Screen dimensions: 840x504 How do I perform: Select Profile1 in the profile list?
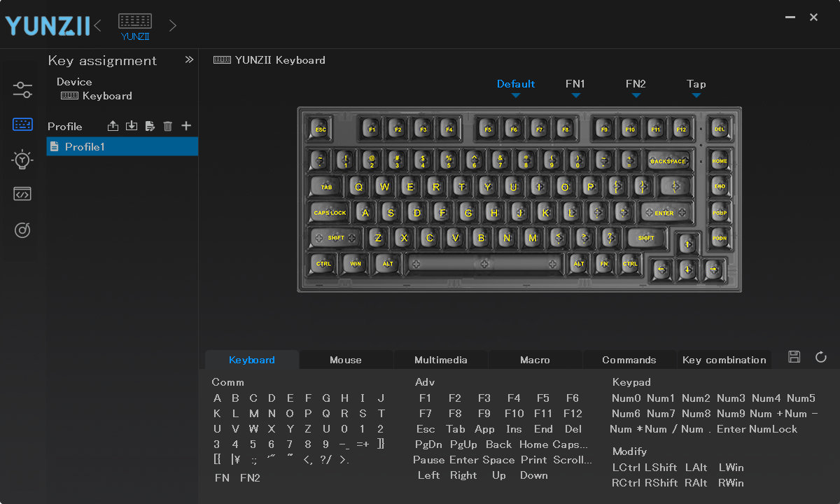click(x=122, y=147)
